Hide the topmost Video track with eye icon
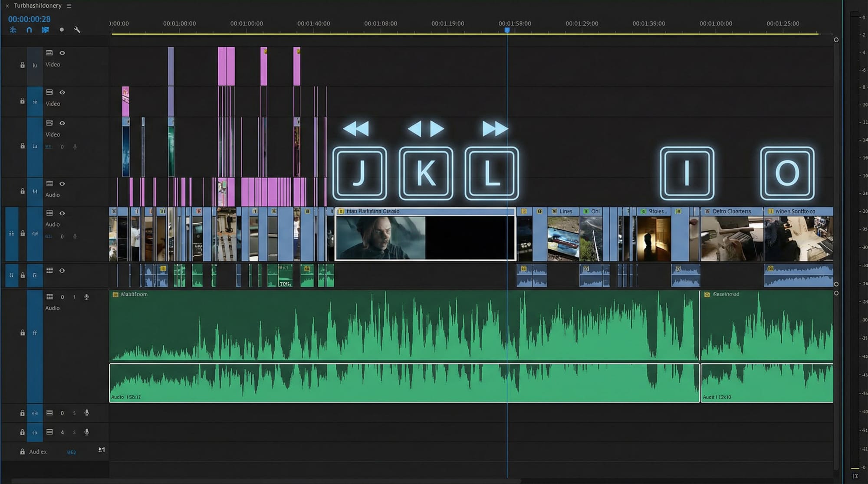868x484 pixels. [62, 53]
